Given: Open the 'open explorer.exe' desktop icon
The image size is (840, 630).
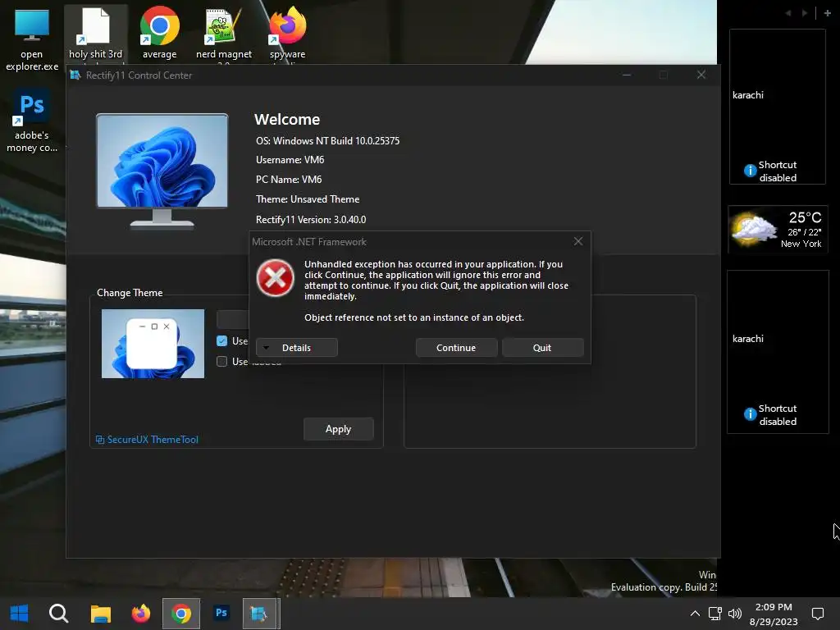Looking at the screenshot, I should click(x=32, y=39).
